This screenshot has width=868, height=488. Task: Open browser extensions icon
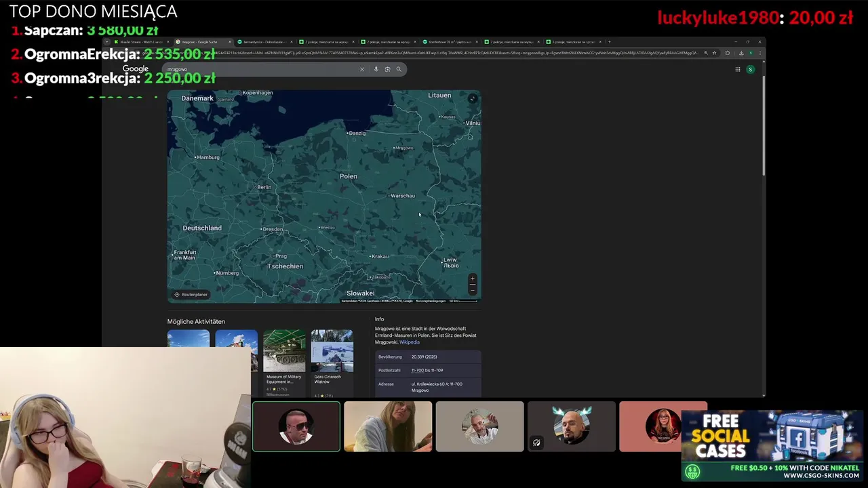[x=727, y=53]
